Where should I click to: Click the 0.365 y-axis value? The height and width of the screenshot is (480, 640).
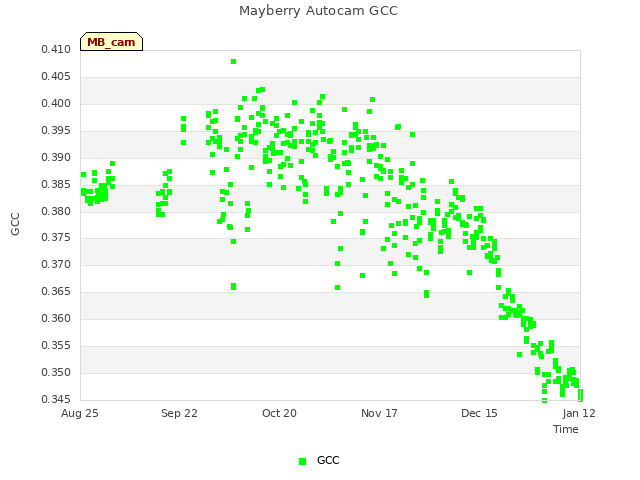(x=56, y=291)
